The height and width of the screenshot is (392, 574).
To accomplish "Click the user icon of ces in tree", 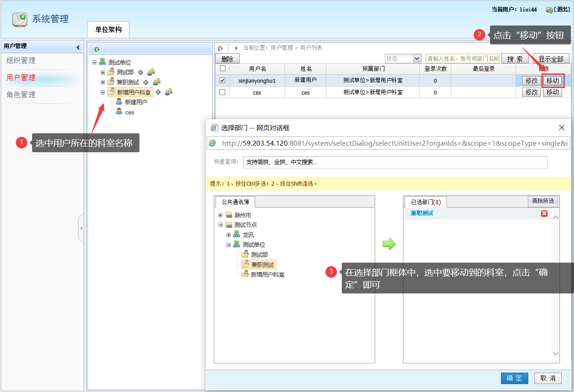I will (119, 112).
